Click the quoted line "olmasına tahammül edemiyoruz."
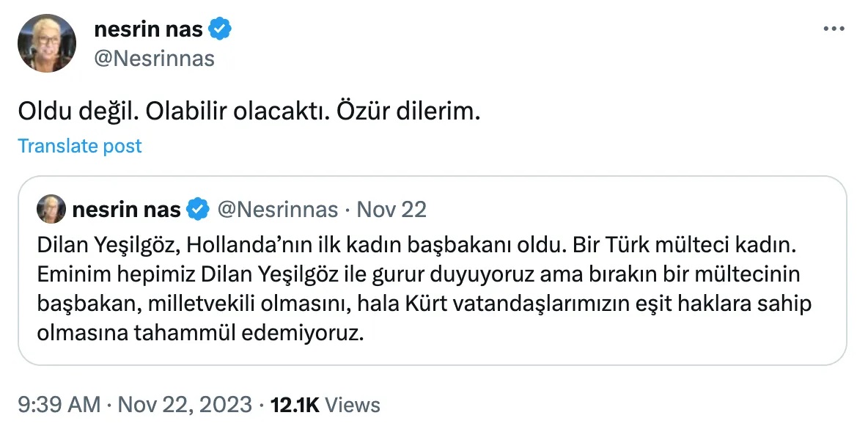 click(199, 334)
